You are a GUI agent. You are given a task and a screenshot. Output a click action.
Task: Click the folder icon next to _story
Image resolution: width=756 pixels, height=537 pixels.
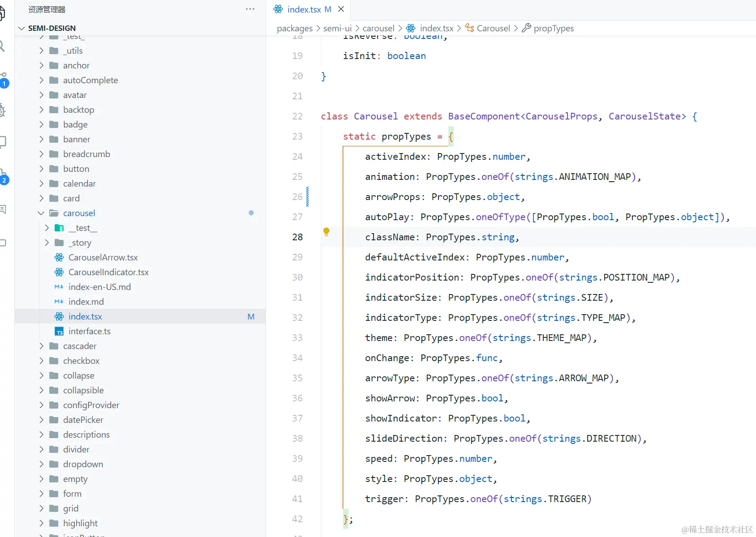click(x=59, y=243)
